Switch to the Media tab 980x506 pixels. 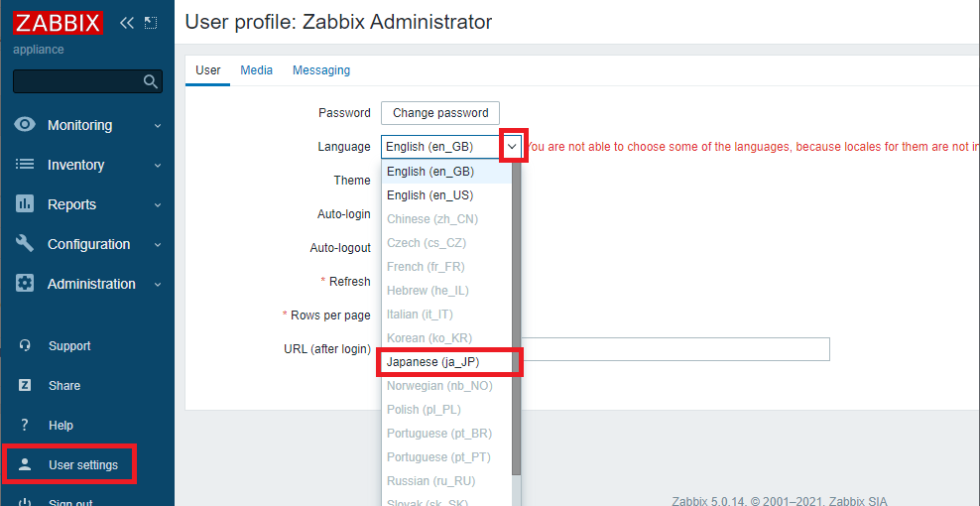(257, 70)
